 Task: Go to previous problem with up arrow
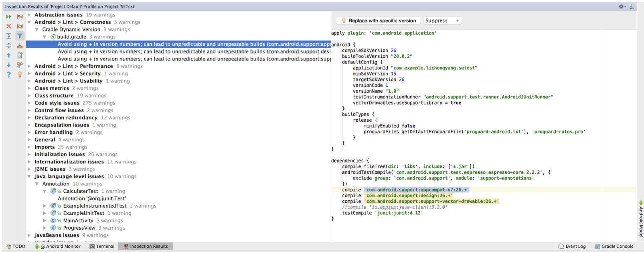point(8,55)
